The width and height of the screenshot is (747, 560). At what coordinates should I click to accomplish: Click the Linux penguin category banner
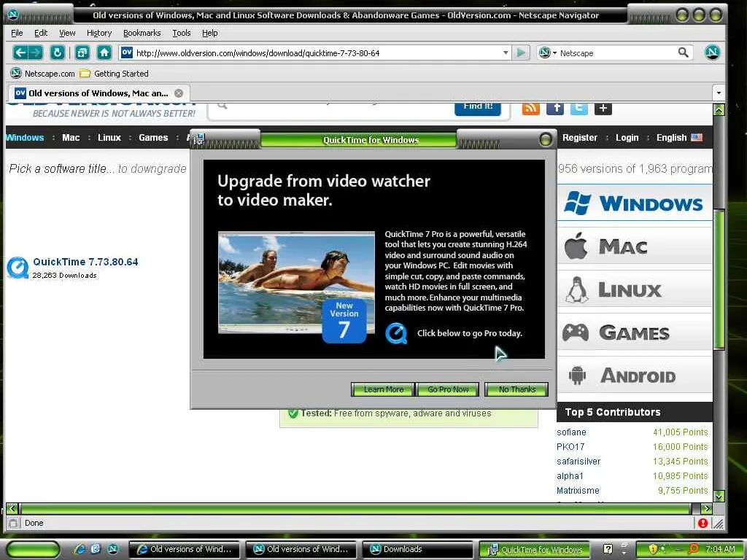634,289
